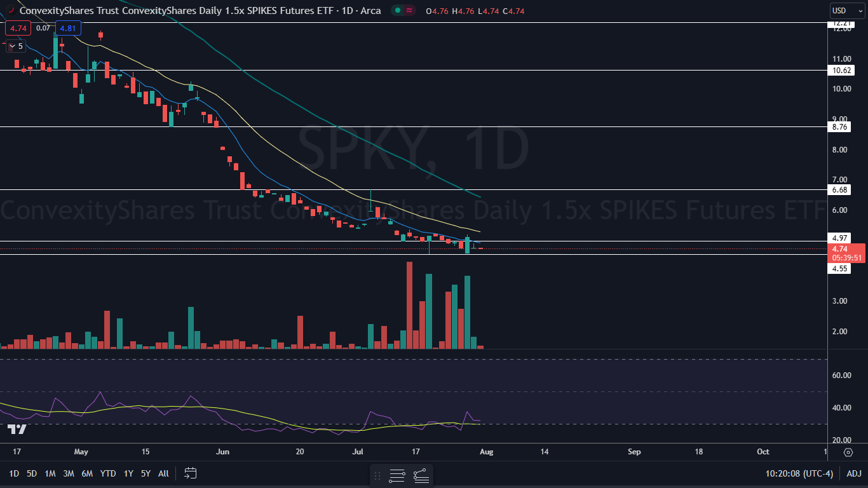Image resolution: width=868 pixels, height=488 pixels.
Task: Switch to the YTD time range
Action: (x=108, y=473)
